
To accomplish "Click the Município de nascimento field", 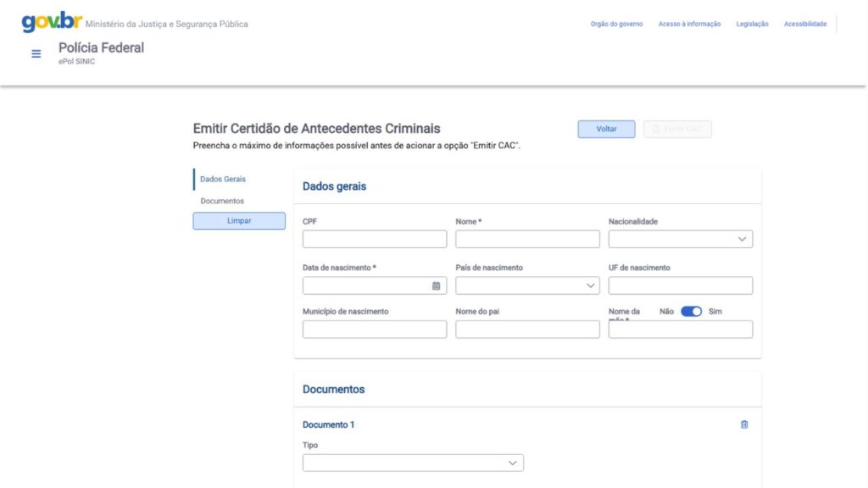I will pos(374,330).
